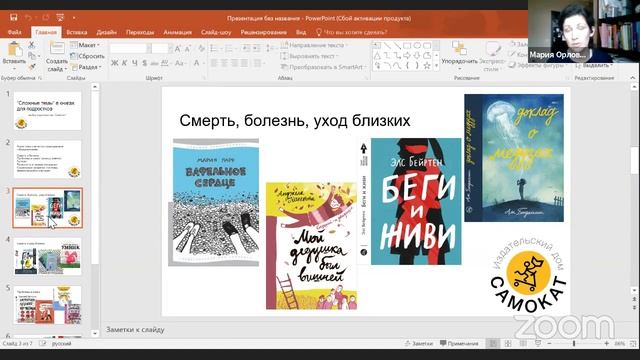The width and height of the screenshot is (640, 360).
Task: Click the Создать слайд new slide icon
Action: (57, 48)
